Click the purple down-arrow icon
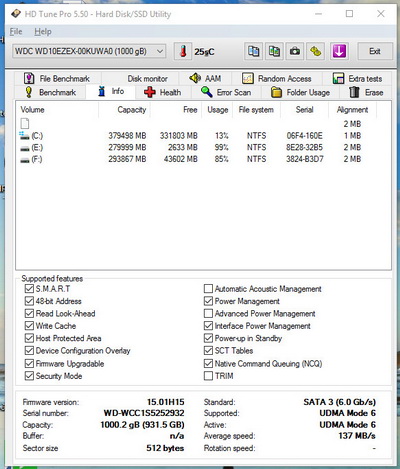The width and height of the screenshot is (400, 469). coord(339,51)
